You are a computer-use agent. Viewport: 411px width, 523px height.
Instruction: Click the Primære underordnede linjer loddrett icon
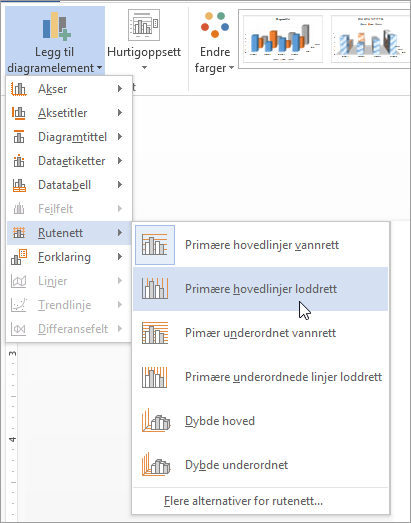[155, 377]
